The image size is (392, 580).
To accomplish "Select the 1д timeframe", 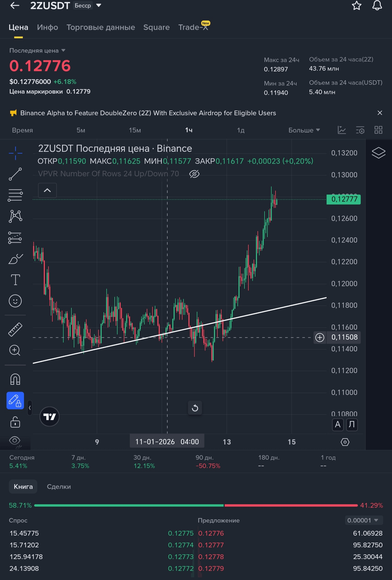I will coord(241,130).
